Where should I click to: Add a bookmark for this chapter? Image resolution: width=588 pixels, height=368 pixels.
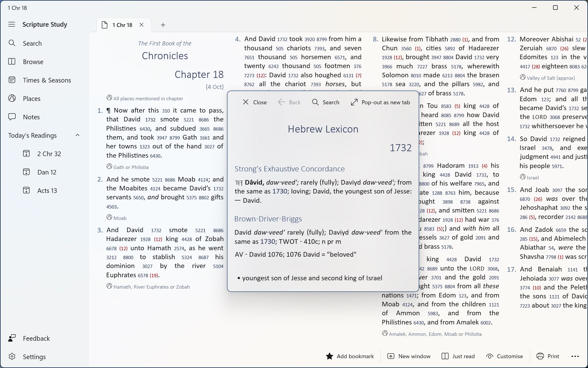(x=350, y=356)
